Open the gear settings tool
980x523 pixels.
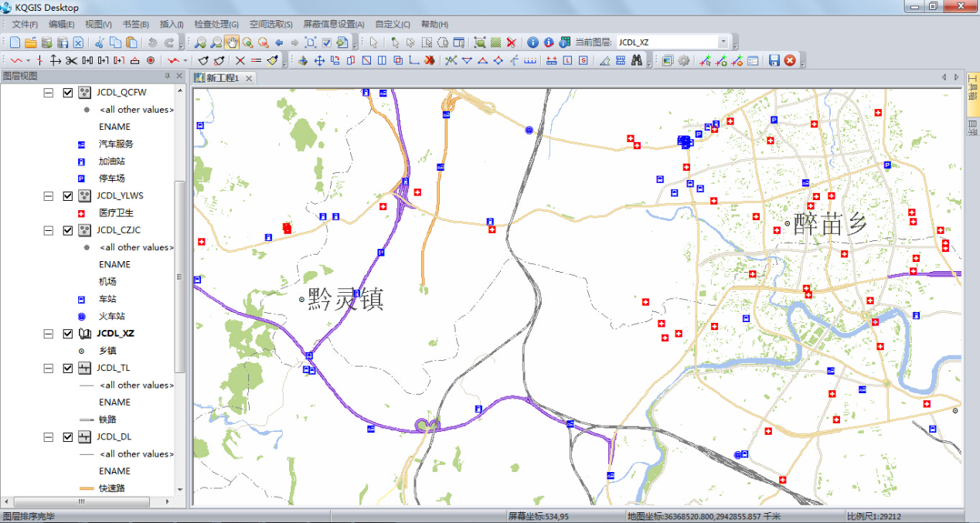pos(684,60)
